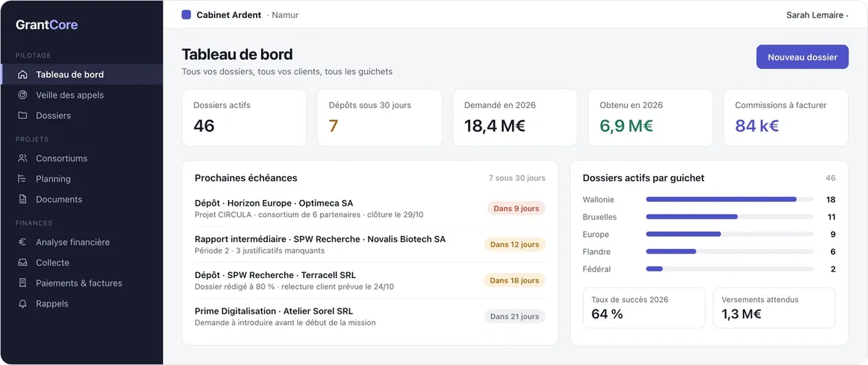Viewport: 868px width, 365px height.
Task: Click the GrantCore logo
Action: pyautogui.click(x=47, y=25)
